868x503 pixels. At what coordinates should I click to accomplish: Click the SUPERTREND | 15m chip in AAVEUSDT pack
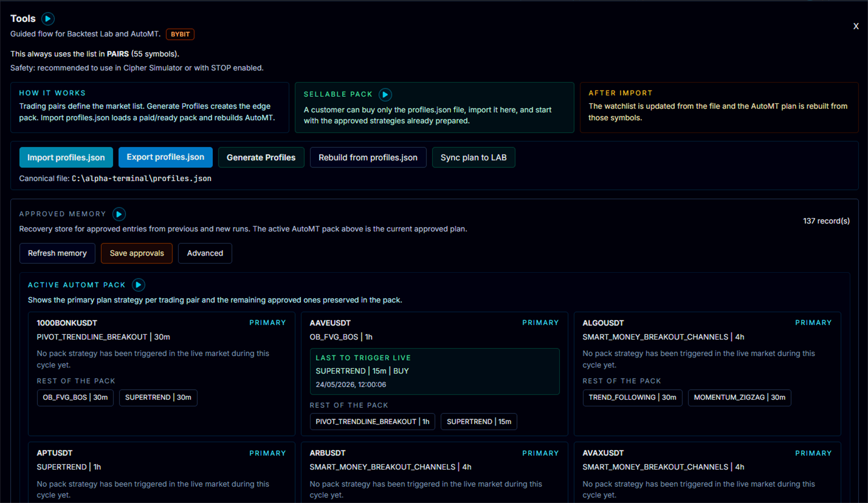[x=479, y=422]
